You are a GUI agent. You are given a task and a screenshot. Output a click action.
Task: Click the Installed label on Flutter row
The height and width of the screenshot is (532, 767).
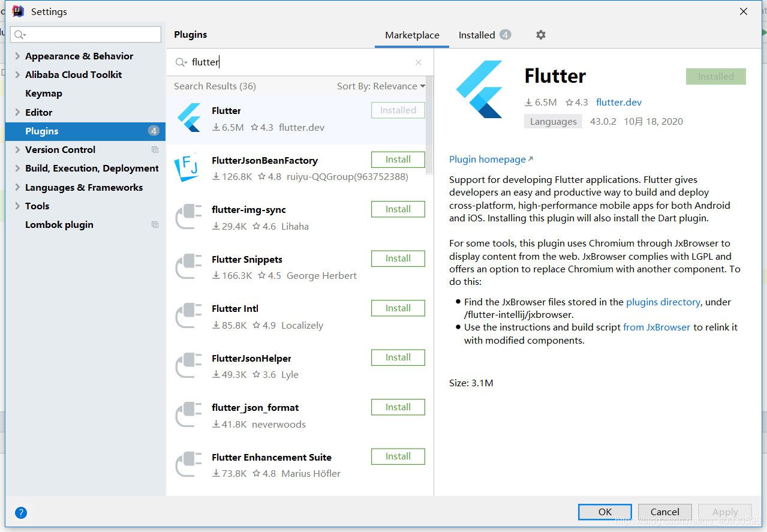(398, 110)
